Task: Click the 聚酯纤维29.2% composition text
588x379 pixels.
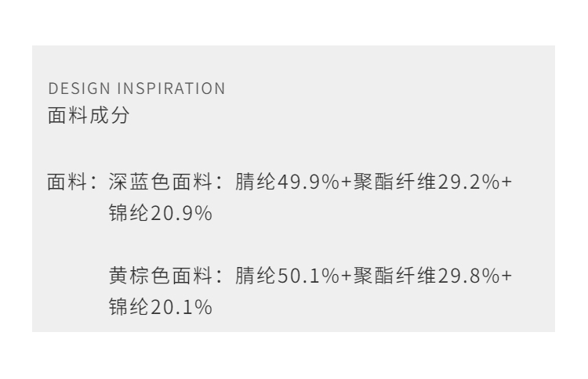Action: pyautogui.click(x=428, y=184)
